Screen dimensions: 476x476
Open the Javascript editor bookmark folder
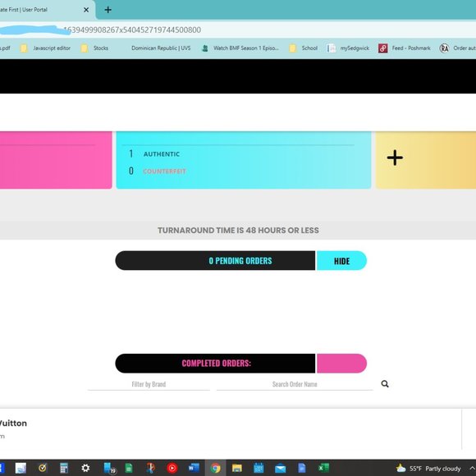[x=45, y=48]
